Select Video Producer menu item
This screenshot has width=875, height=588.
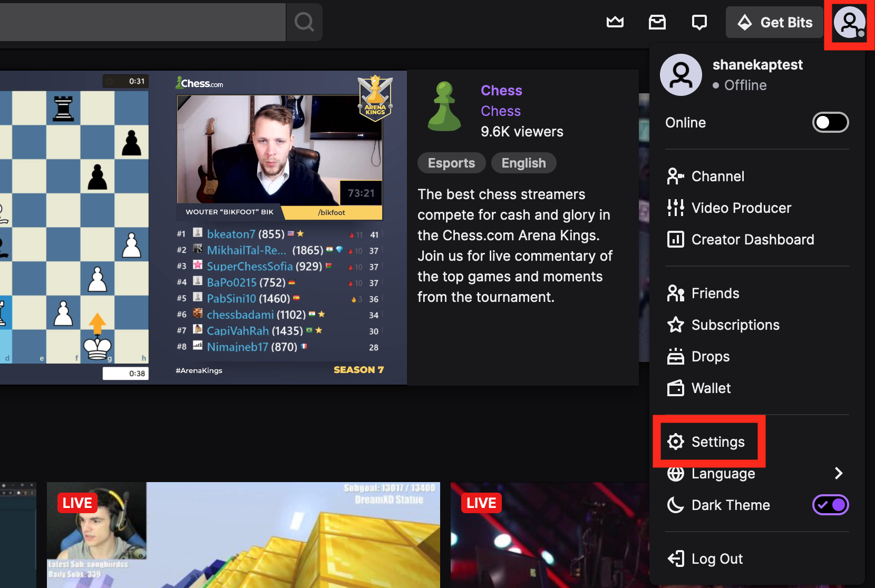[741, 208]
